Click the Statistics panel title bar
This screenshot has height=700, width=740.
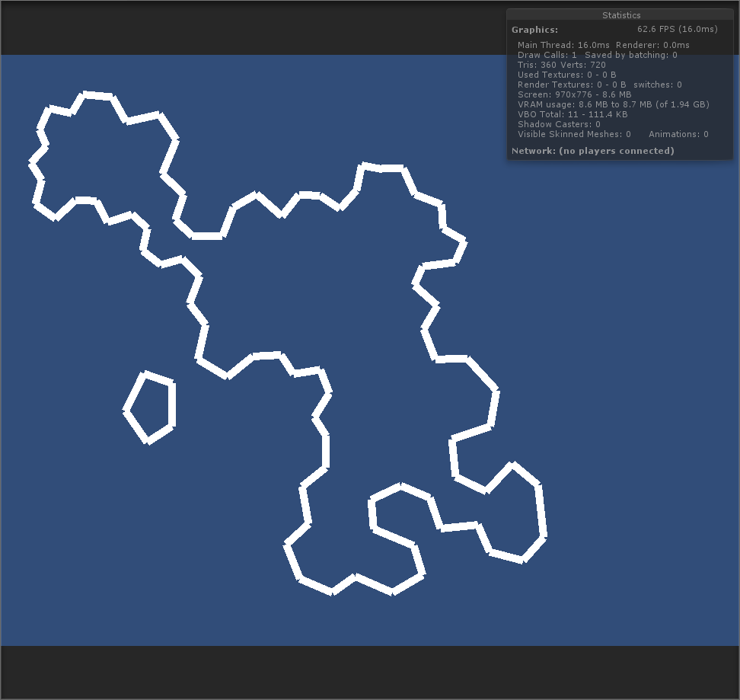click(620, 14)
